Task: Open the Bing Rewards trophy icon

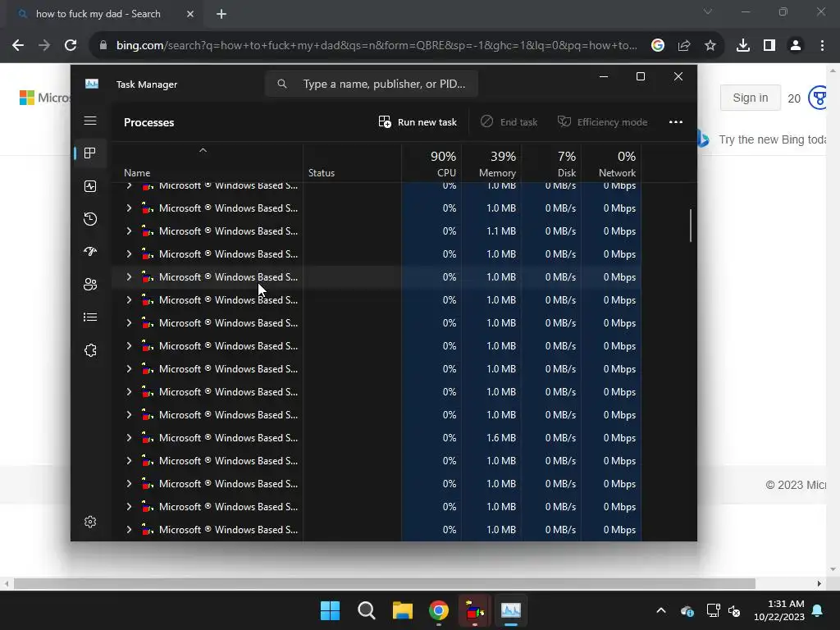Action: coord(818,98)
